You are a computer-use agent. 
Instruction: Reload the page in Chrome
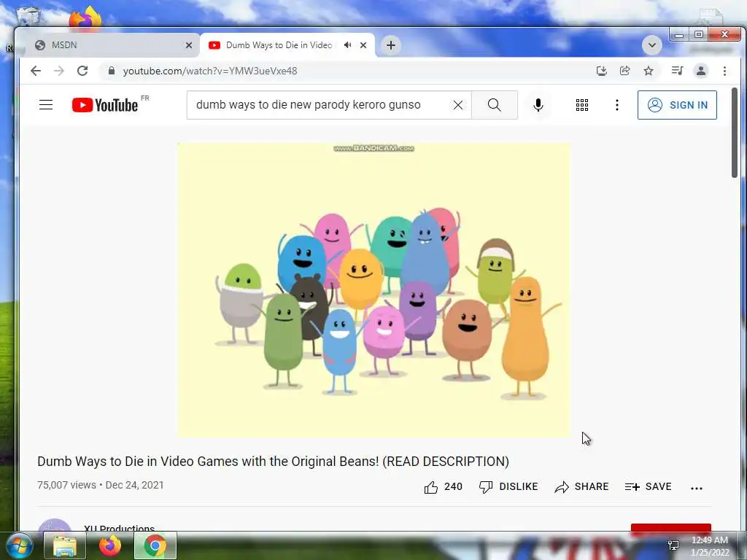tap(82, 71)
